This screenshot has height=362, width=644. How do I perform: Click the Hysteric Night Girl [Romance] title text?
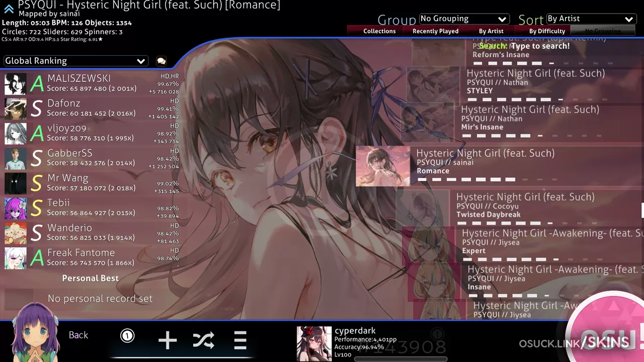coord(149,5)
